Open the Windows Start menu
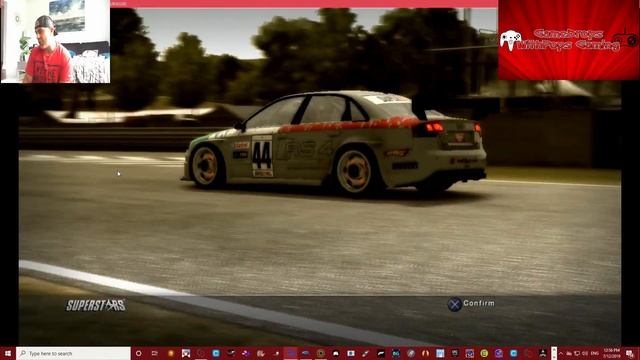This screenshot has height=360, width=640. coord(8,353)
